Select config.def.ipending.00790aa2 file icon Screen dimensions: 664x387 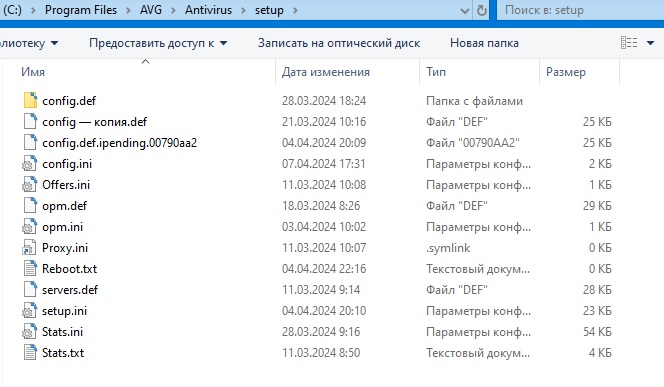30,143
